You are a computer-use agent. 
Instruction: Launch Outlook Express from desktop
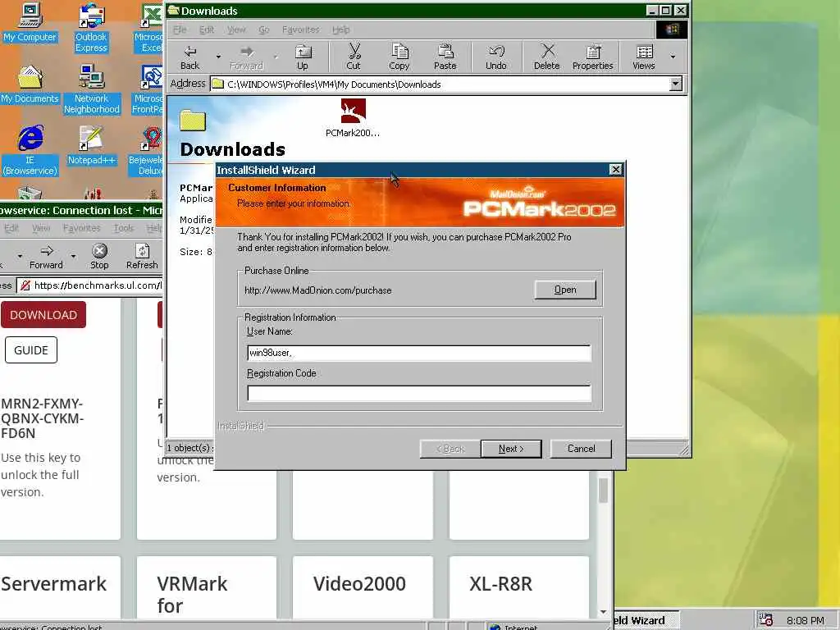[91, 28]
